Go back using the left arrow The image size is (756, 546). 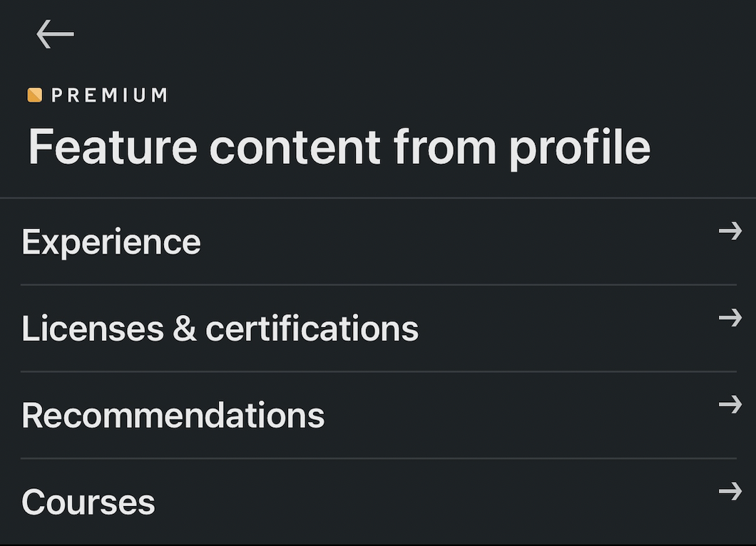[55, 34]
